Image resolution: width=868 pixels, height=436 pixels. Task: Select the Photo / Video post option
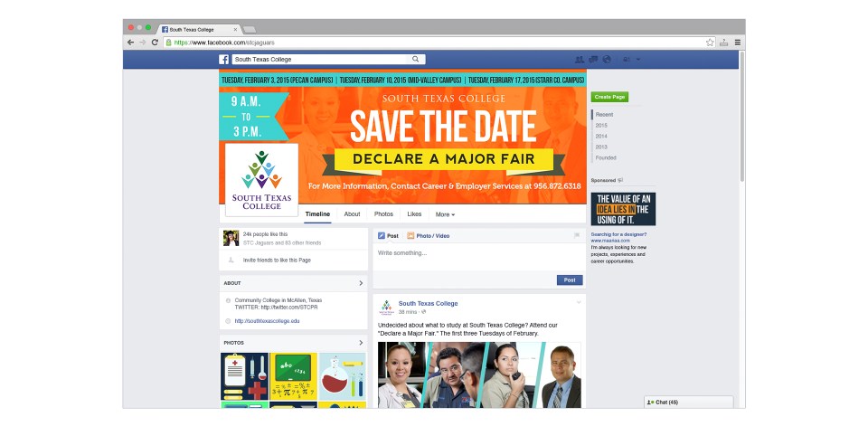(429, 235)
